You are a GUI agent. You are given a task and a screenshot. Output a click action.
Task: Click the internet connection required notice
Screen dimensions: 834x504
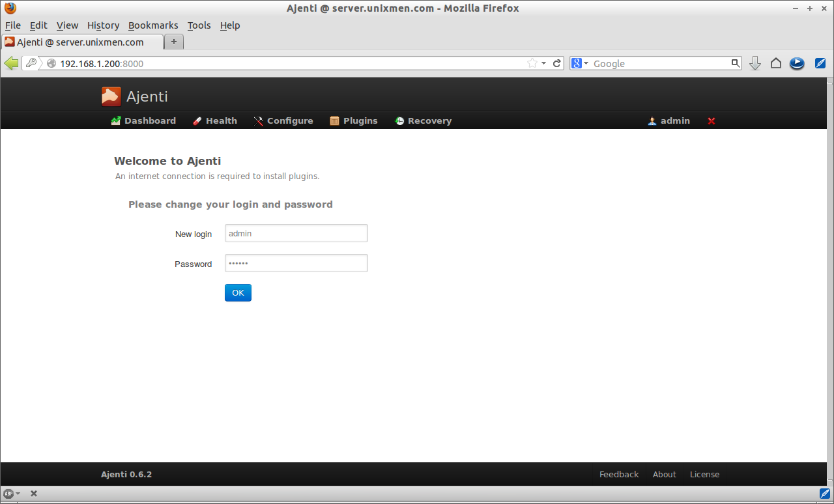tap(218, 176)
